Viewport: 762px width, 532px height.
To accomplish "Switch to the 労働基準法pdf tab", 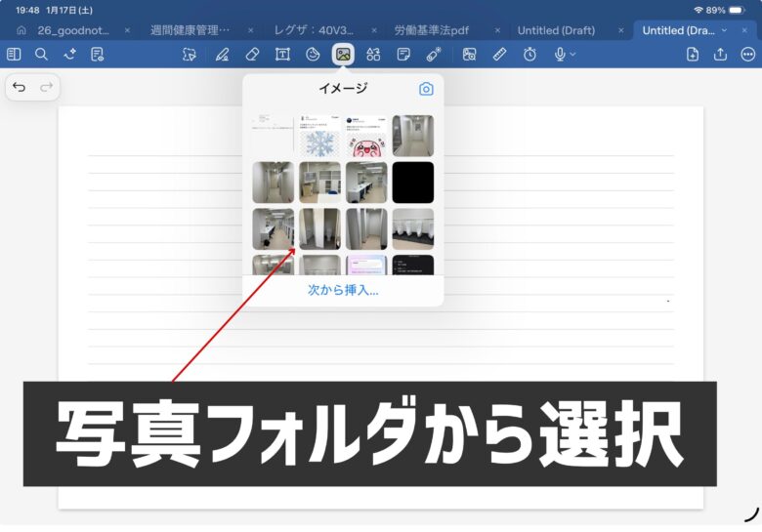I will pyautogui.click(x=431, y=30).
